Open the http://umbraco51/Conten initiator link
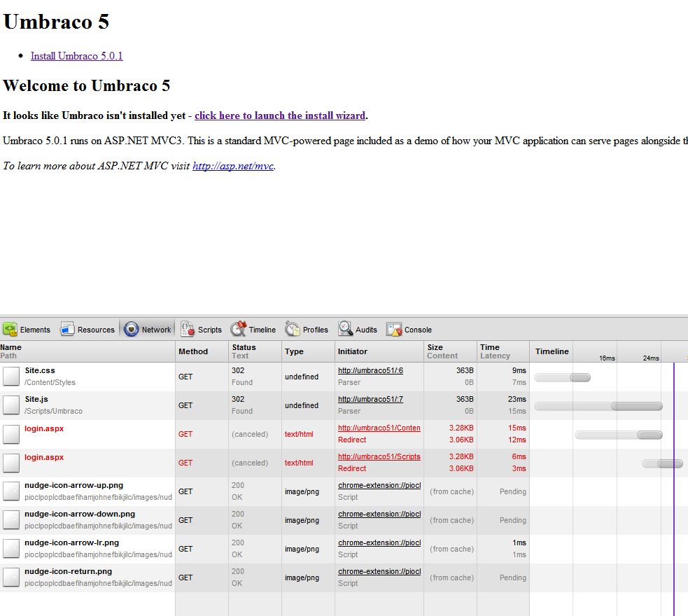 (x=379, y=428)
